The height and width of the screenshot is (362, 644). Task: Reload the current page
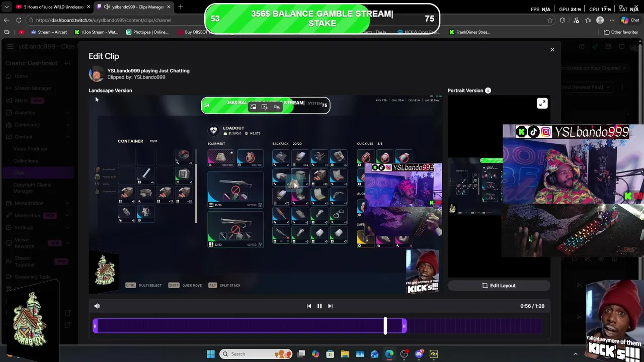[19, 20]
